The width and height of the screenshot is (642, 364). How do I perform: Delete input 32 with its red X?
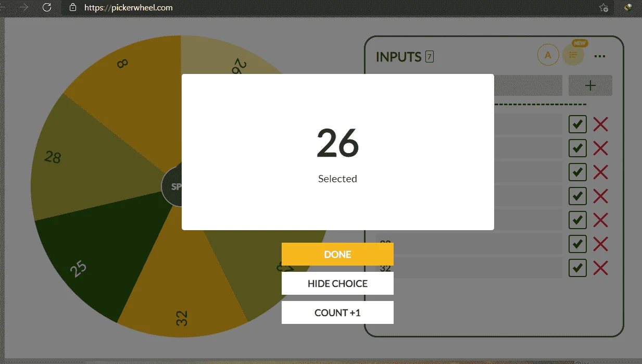click(x=600, y=268)
